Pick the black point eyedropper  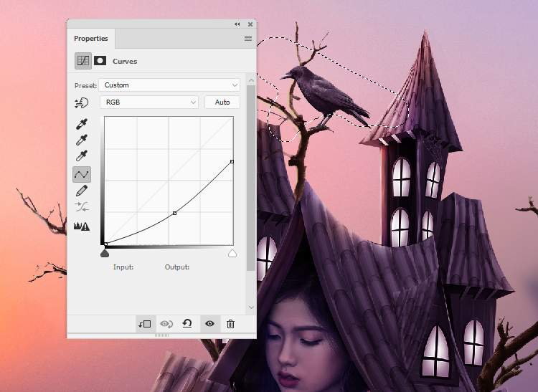click(82, 124)
